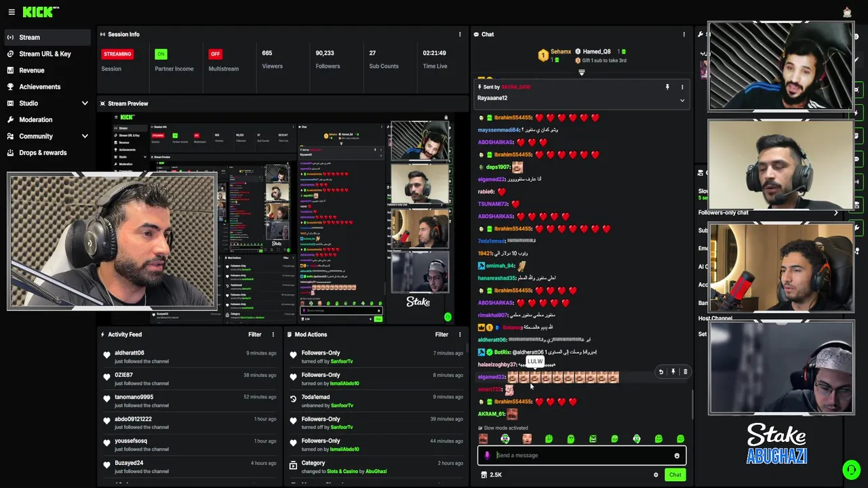Expand the Studio sidebar section

85,103
